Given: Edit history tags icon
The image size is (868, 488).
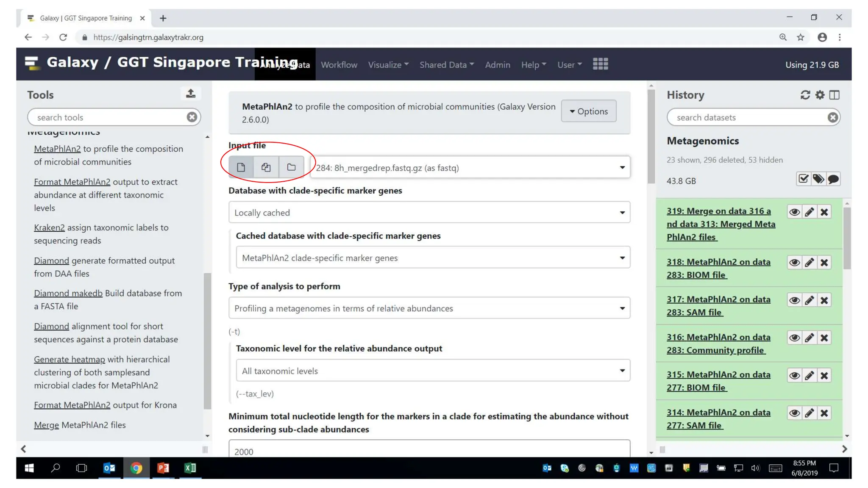Looking at the screenshot, I should 818,179.
